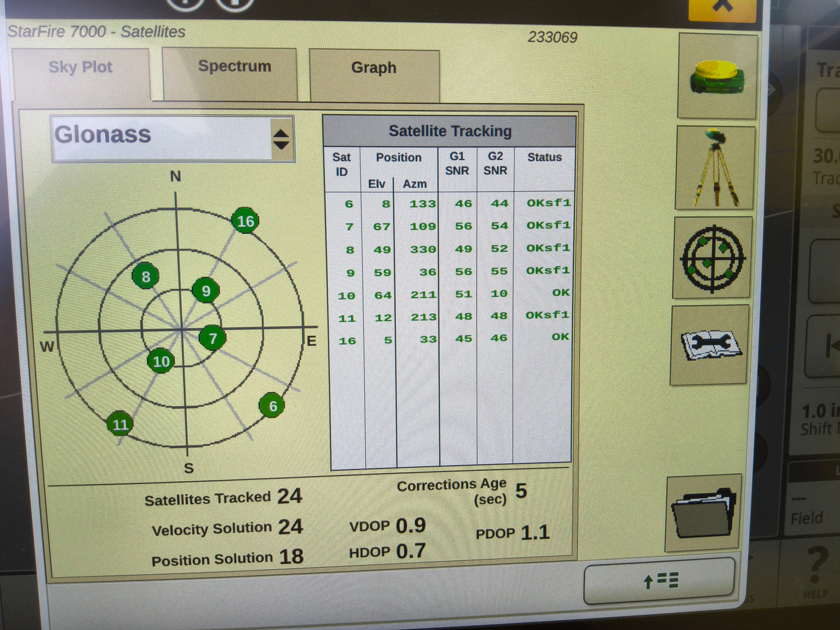Select satellite 8 on sky plot

point(145,277)
